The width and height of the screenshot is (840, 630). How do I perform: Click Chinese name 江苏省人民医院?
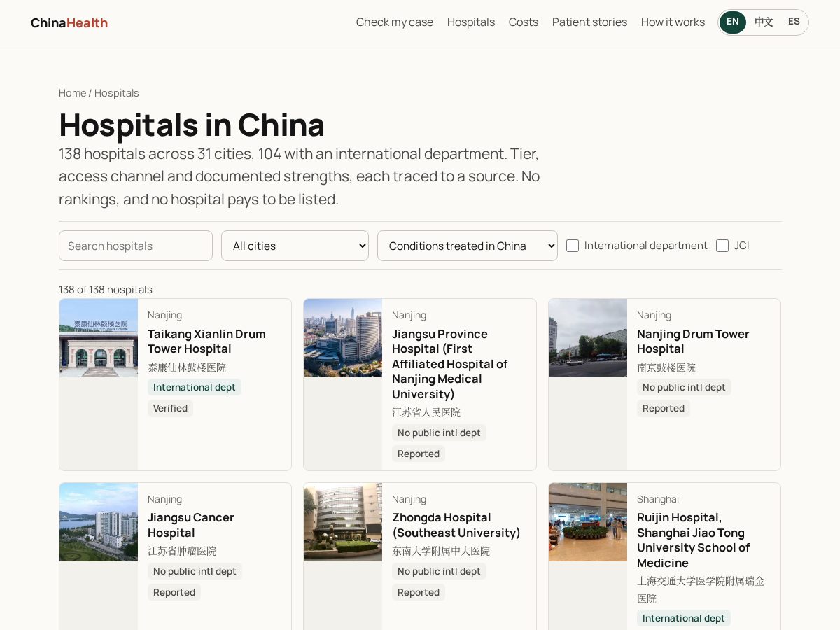point(426,412)
